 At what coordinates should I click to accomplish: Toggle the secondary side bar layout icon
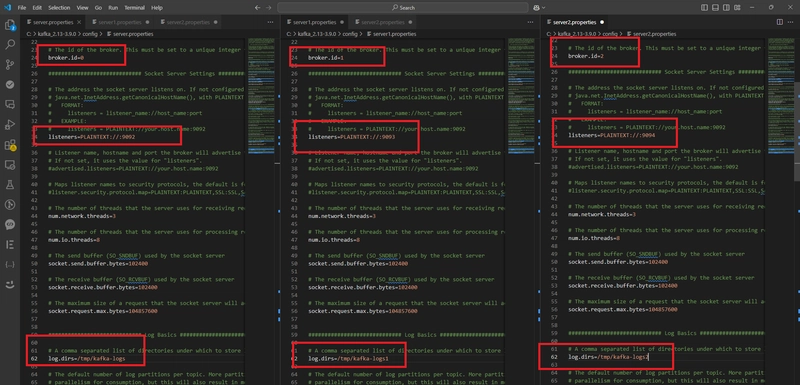tap(726, 8)
